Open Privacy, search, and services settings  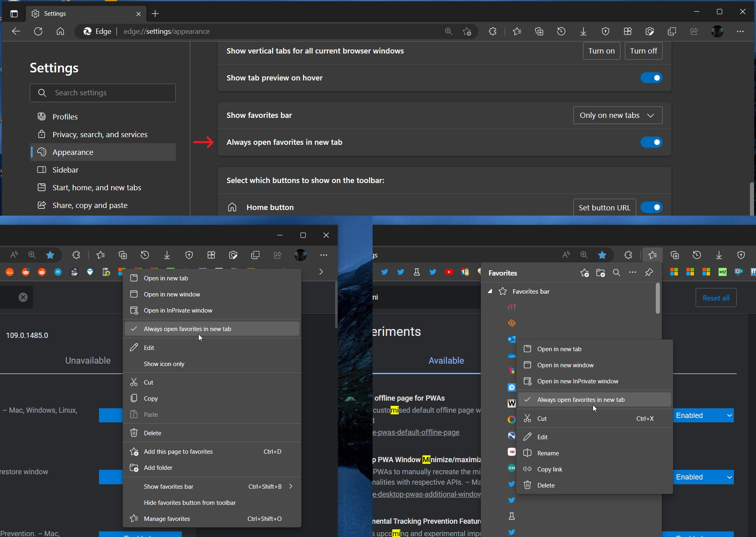tap(103, 134)
